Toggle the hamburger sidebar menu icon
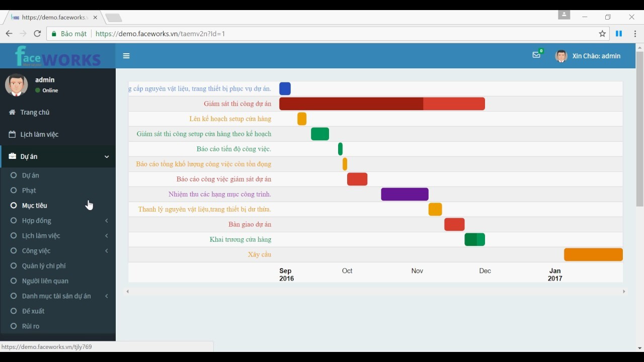The height and width of the screenshot is (362, 644). [x=126, y=56]
